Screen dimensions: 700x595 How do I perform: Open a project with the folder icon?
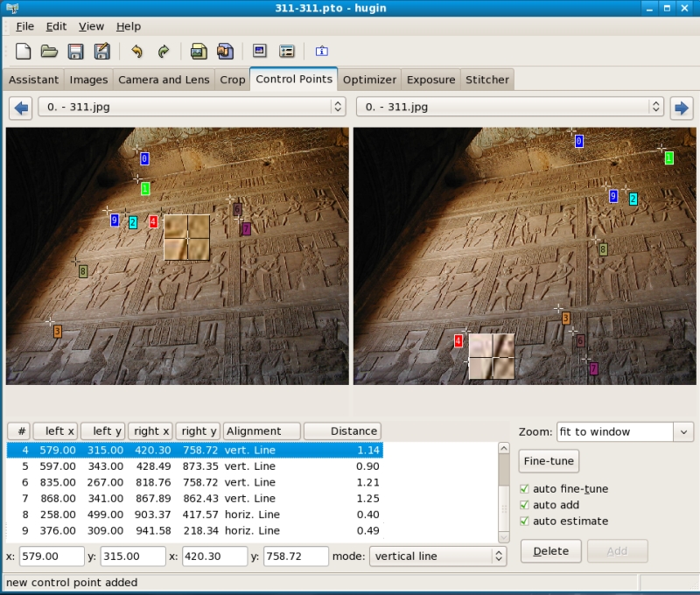point(49,52)
